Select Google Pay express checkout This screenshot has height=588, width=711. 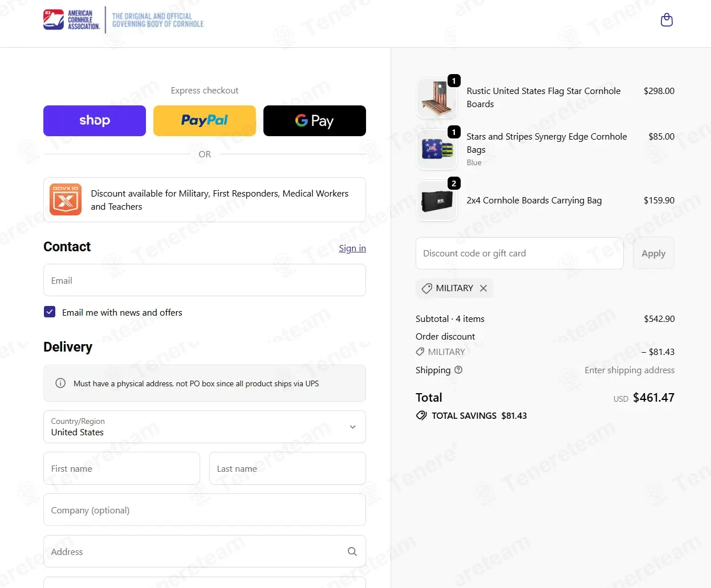click(x=315, y=121)
